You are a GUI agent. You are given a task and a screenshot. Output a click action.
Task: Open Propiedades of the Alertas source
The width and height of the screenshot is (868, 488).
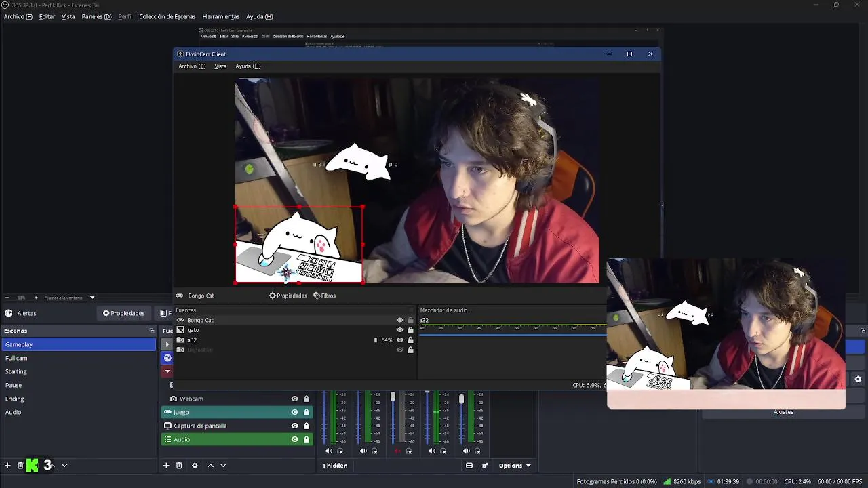click(123, 313)
